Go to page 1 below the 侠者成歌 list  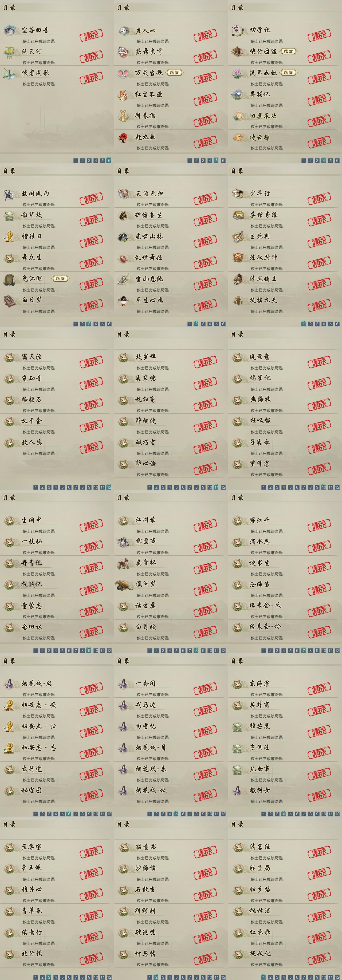(76, 161)
